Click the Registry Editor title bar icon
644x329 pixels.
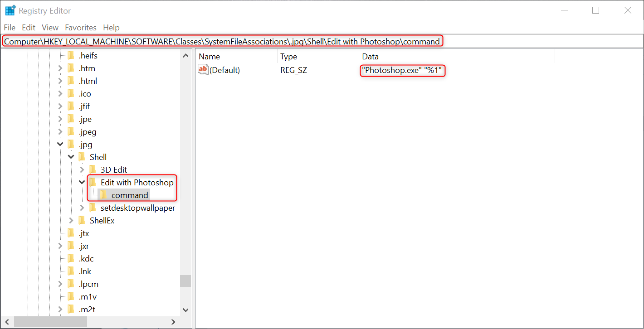pos(10,10)
